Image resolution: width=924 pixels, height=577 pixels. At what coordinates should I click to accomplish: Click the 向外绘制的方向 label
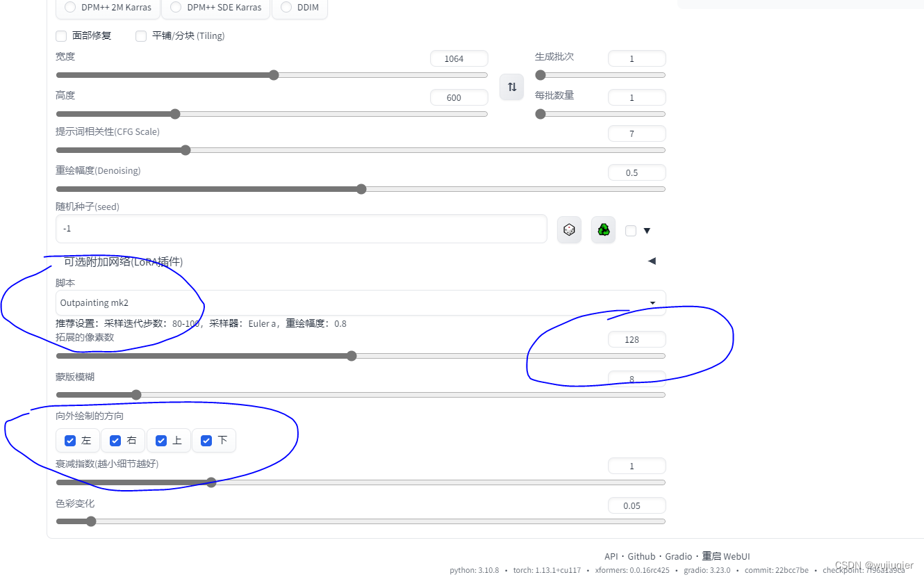tap(90, 416)
